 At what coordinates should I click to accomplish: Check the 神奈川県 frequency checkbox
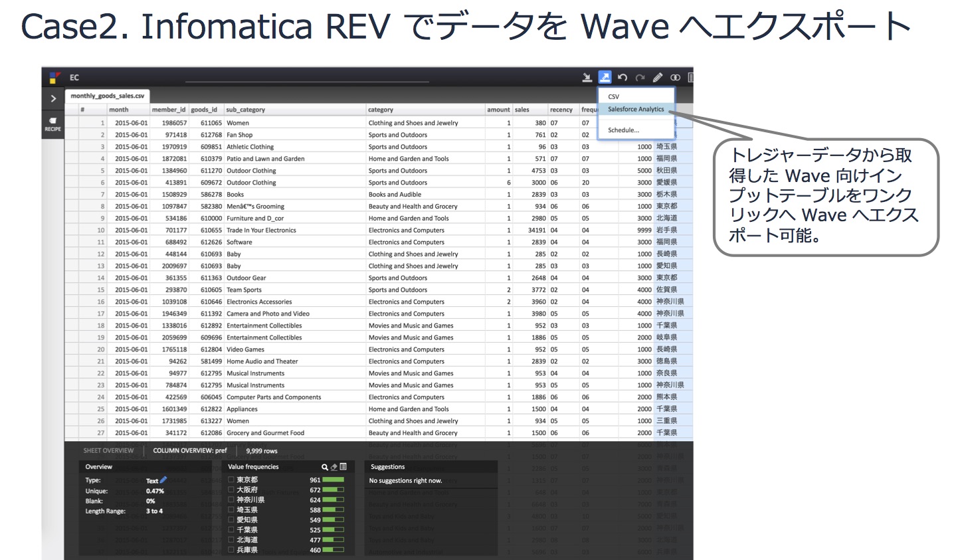click(x=231, y=500)
